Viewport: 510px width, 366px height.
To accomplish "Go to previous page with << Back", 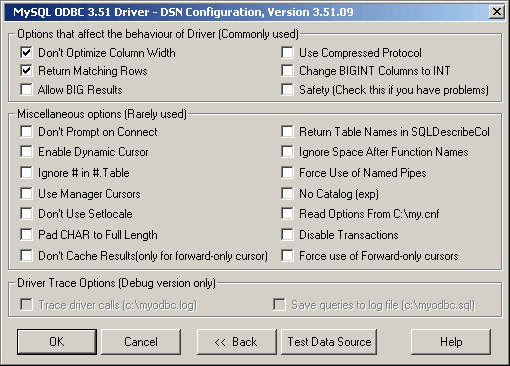I will tap(237, 342).
